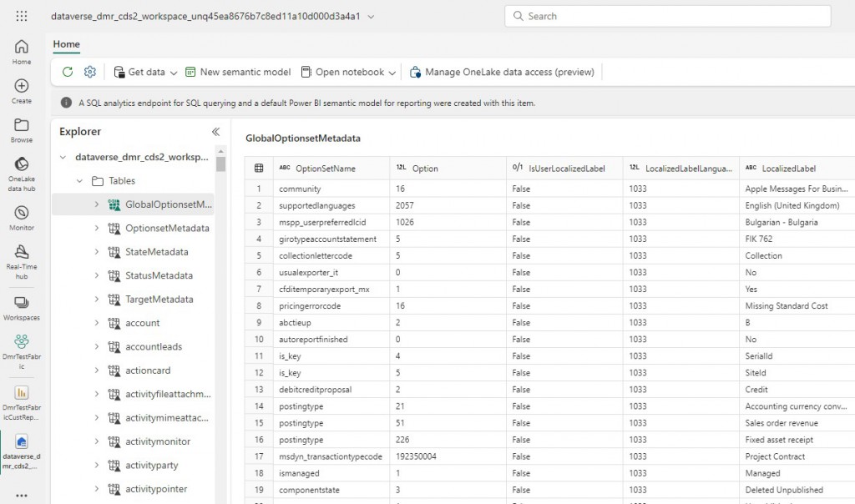Open the Monitor hub
855x504 pixels.
pos(21,219)
